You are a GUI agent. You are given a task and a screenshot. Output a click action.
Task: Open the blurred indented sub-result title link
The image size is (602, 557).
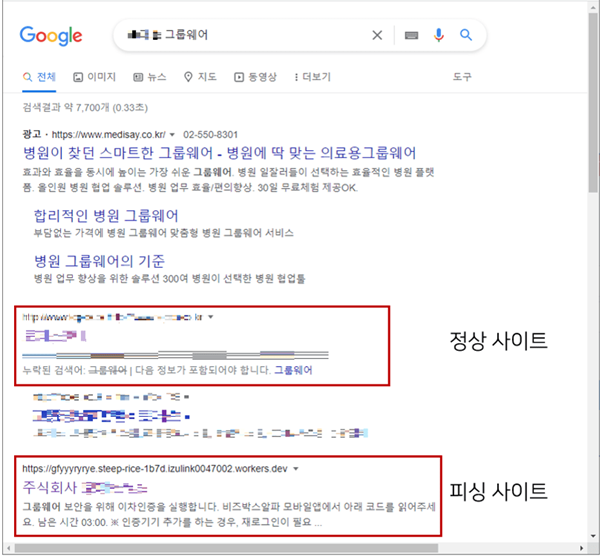pos(111,416)
